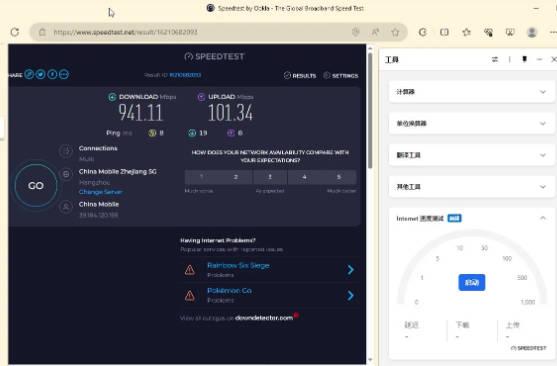The width and height of the screenshot is (557, 366).
Task: Click the upload arrow icon beside UPLOAD
Action: pyautogui.click(x=201, y=97)
